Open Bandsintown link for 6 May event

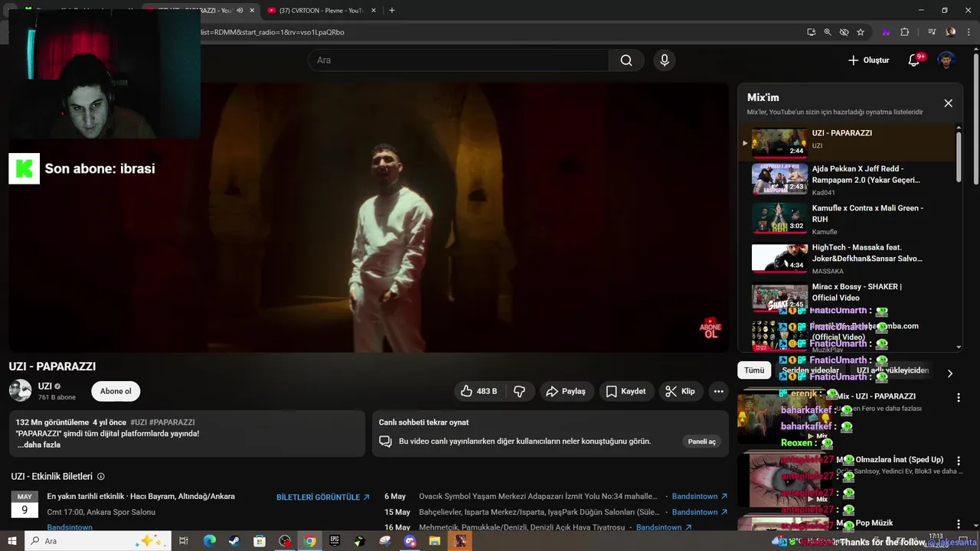coord(700,497)
